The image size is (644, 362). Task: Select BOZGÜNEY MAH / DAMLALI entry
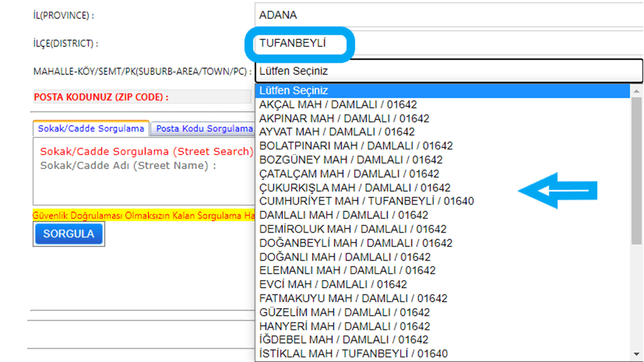coord(351,160)
